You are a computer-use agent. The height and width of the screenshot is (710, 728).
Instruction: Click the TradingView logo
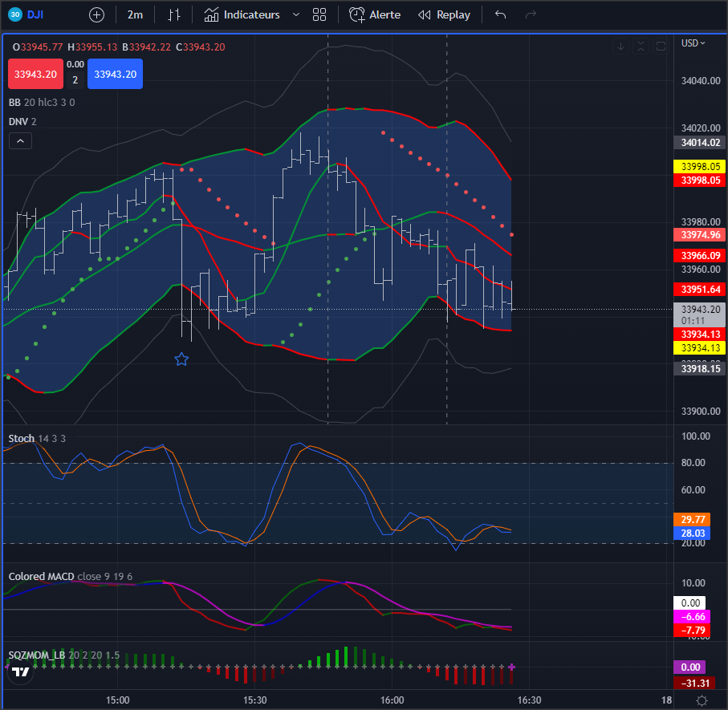point(20,672)
